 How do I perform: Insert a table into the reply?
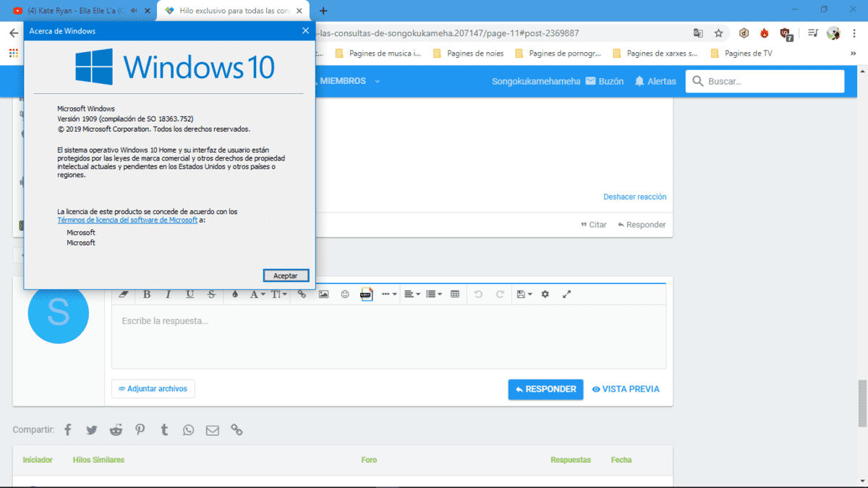(x=455, y=294)
